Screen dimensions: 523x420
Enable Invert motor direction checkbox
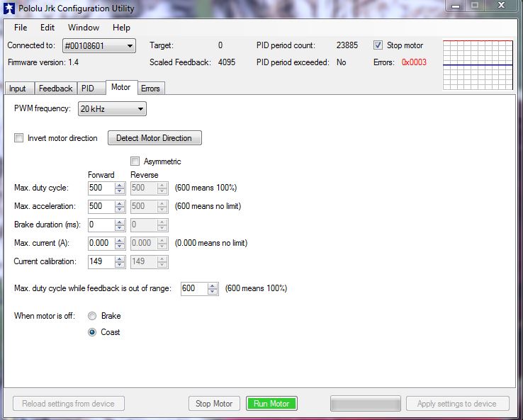(x=18, y=137)
